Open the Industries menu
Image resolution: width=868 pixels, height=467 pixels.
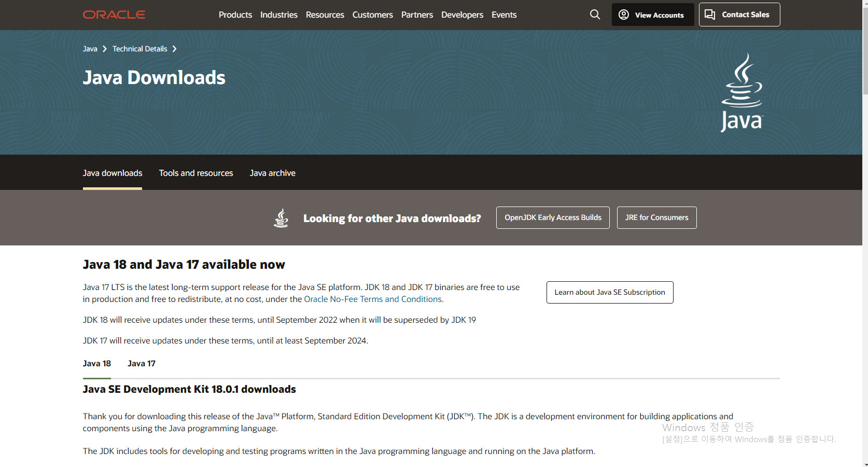(x=279, y=15)
